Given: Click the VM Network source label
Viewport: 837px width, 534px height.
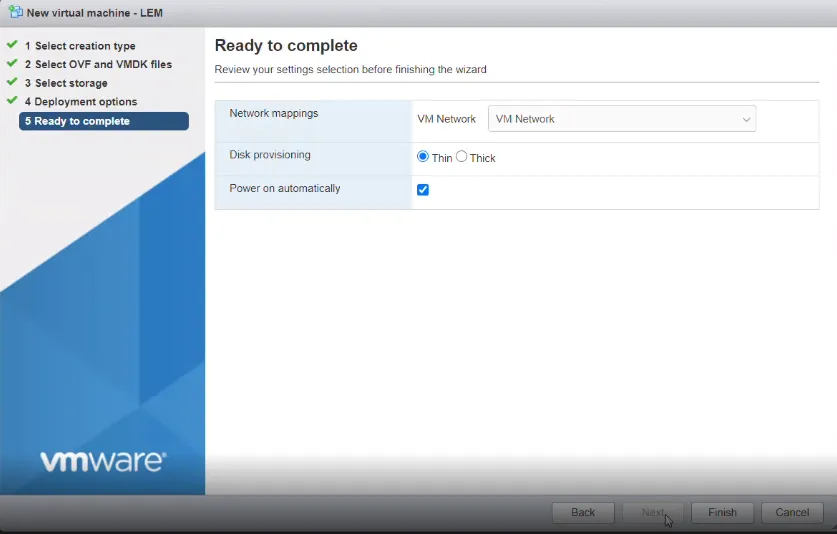Looking at the screenshot, I should pos(446,119).
